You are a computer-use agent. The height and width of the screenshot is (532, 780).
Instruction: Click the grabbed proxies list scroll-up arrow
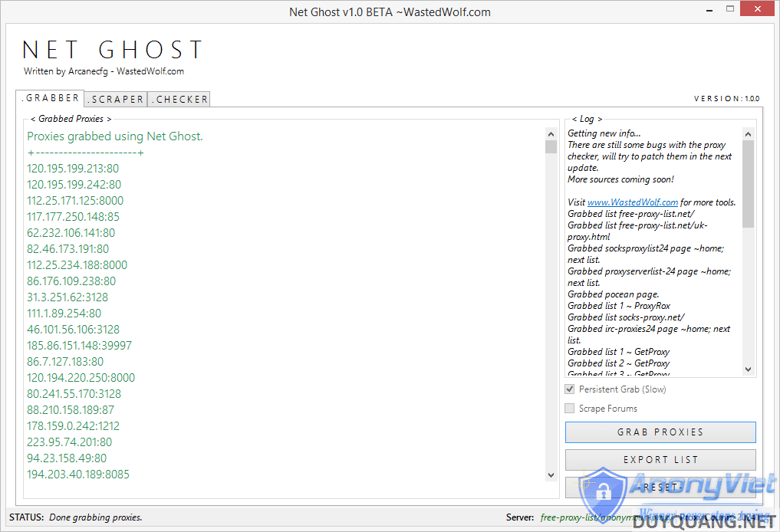click(x=551, y=133)
